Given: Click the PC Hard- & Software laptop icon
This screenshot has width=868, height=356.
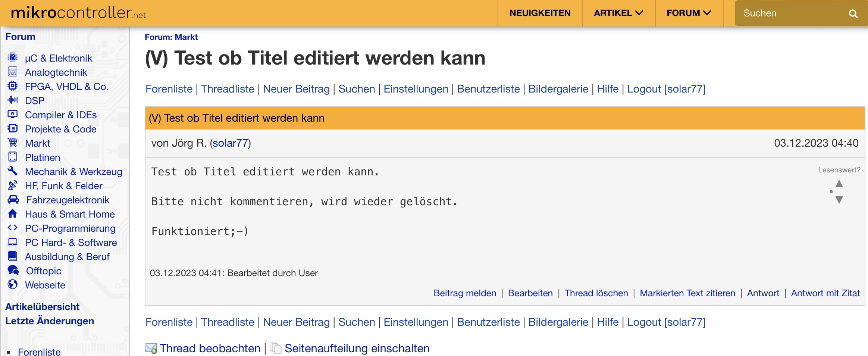Looking at the screenshot, I should (x=13, y=242).
